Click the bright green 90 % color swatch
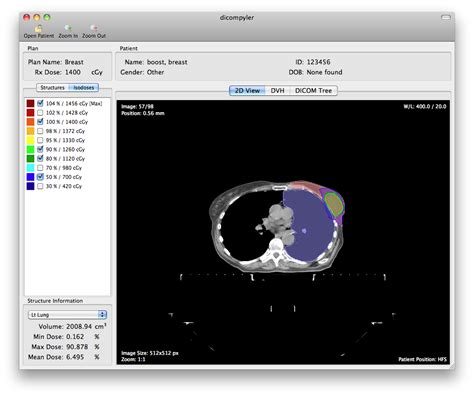The image size is (474, 396). [31, 149]
